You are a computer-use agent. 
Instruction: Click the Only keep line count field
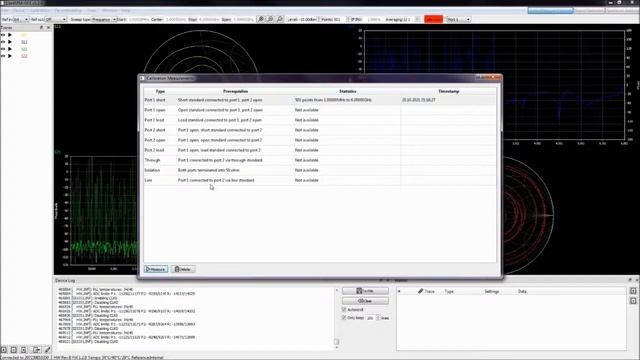372,318
